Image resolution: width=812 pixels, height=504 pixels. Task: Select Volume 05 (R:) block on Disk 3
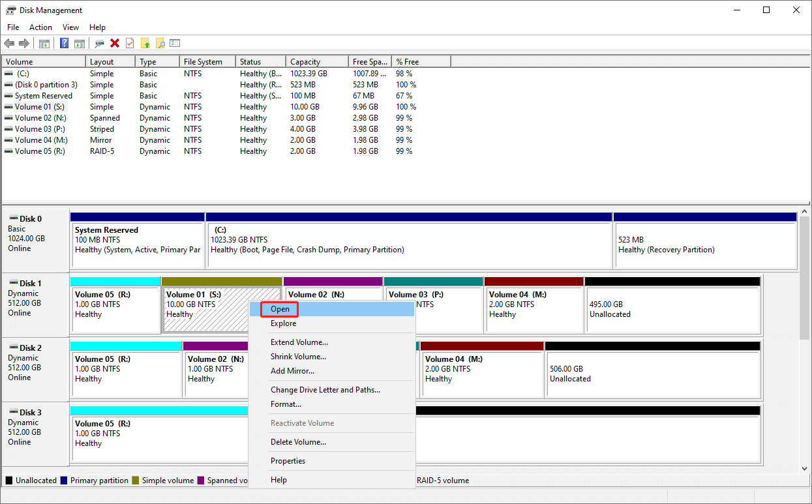point(159,434)
